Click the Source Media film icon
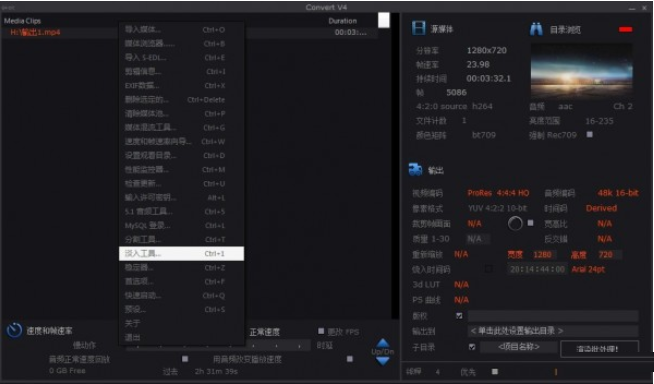654x384 pixels. (x=418, y=28)
